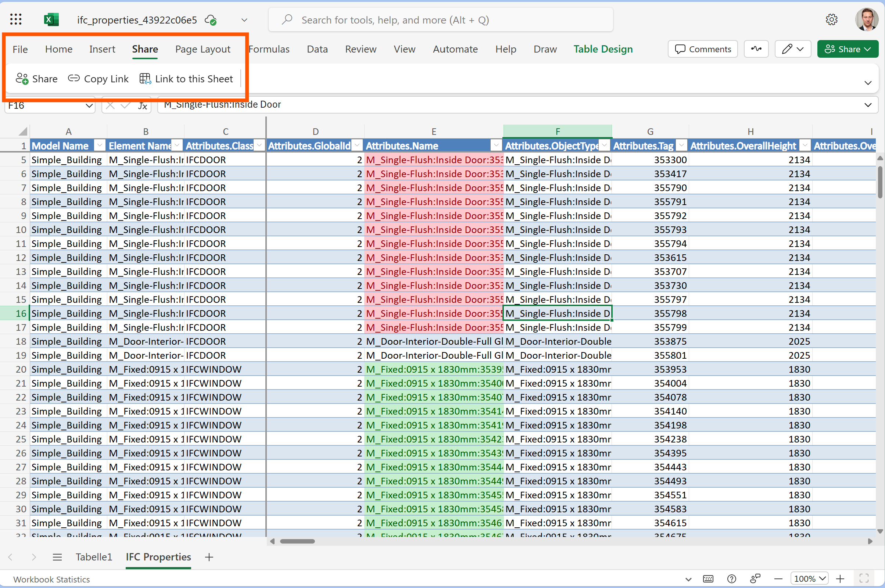This screenshot has width=885, height=588.
Task: Open the Comments pane button
Action: (702, 49)
